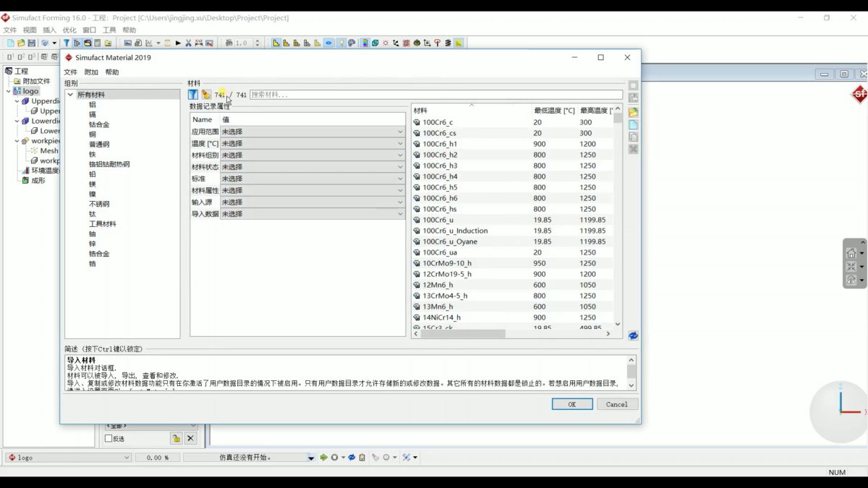868x488 pixels.
Task: Select 铬钼钴耐热钢 material group
Action: (109, 165)
